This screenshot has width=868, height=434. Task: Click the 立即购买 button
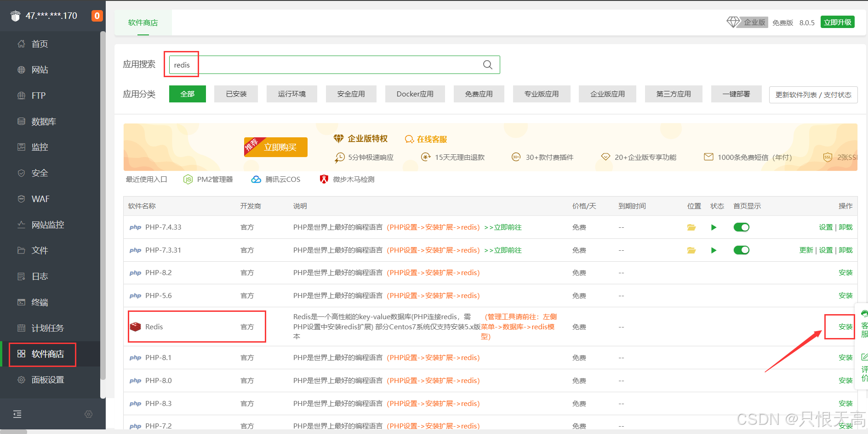click(x=276, y=147)
